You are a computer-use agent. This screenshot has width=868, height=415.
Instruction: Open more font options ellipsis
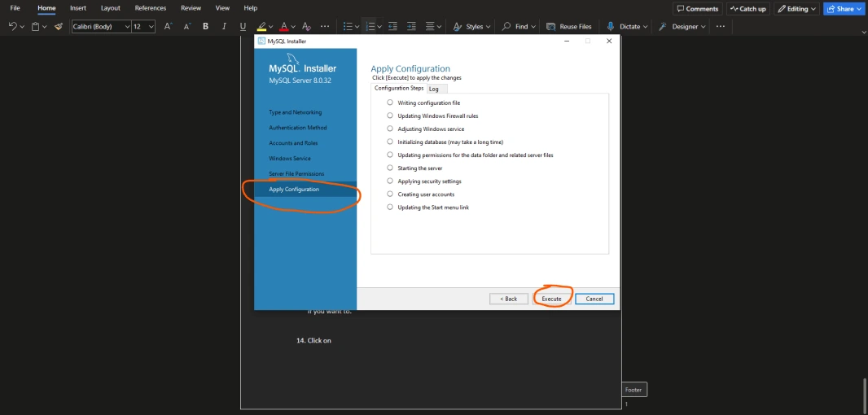325,26
